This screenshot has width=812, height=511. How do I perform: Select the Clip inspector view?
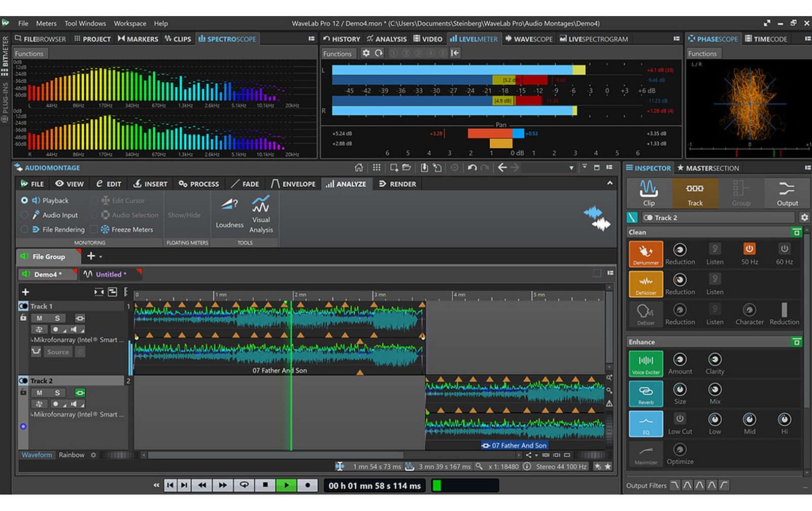649,192
